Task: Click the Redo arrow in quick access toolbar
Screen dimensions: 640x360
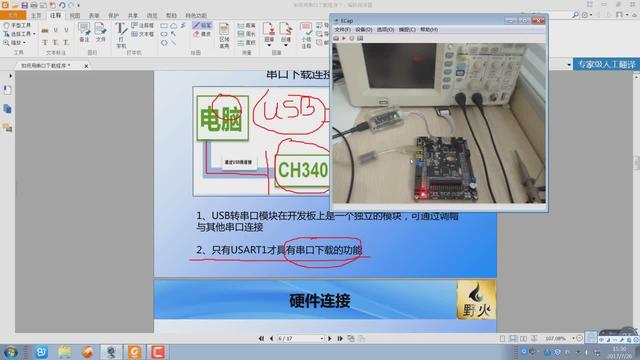Action: [71, 5]
